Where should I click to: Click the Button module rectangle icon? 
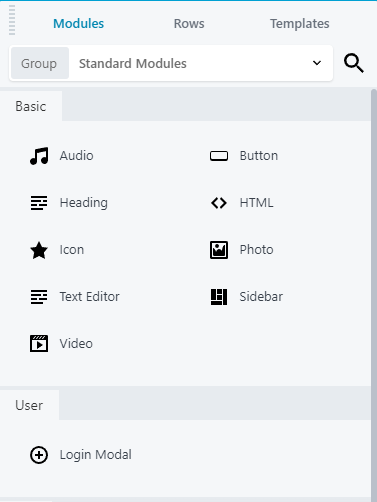[x=219, y=156]
